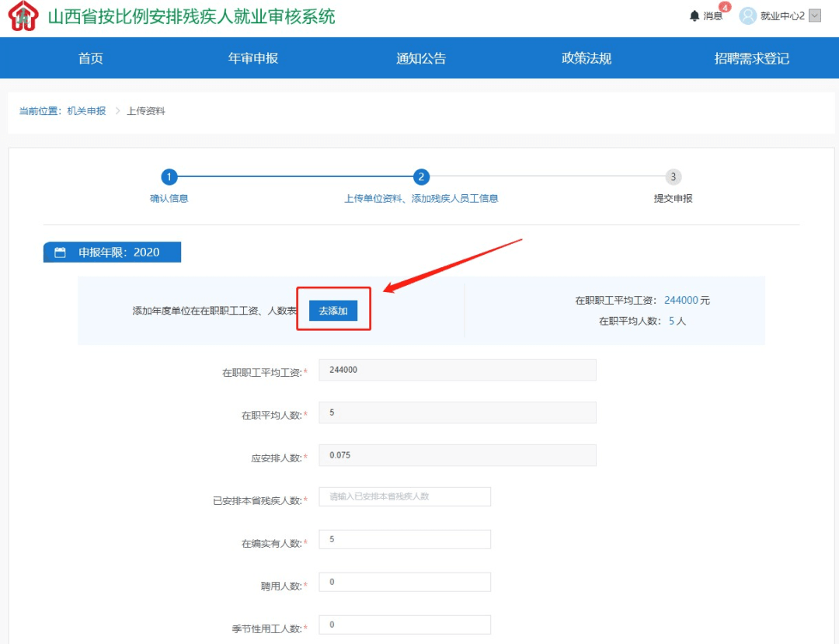Click the 季节性用工人数 input field

click(405, 625)
